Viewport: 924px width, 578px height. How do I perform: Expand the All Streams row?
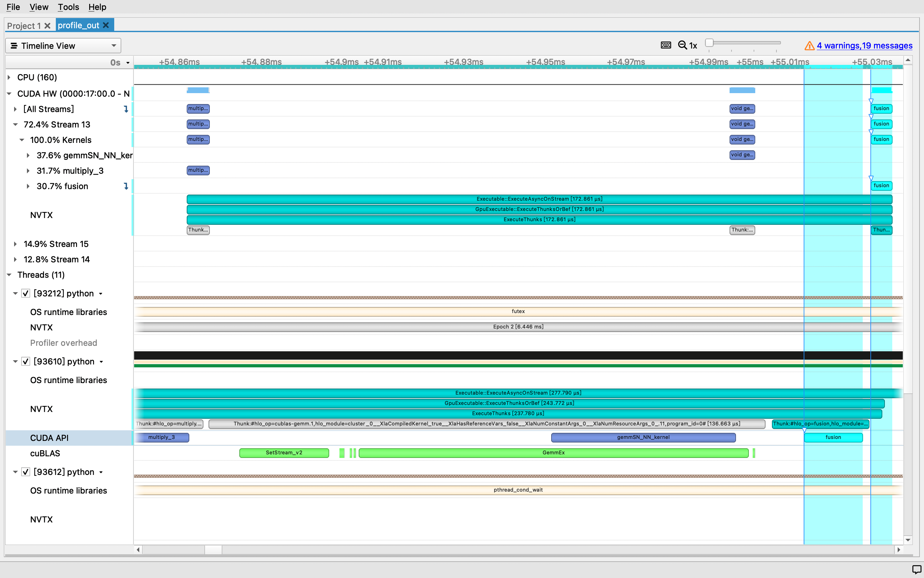pyautogui.click(x=15, y=109)
